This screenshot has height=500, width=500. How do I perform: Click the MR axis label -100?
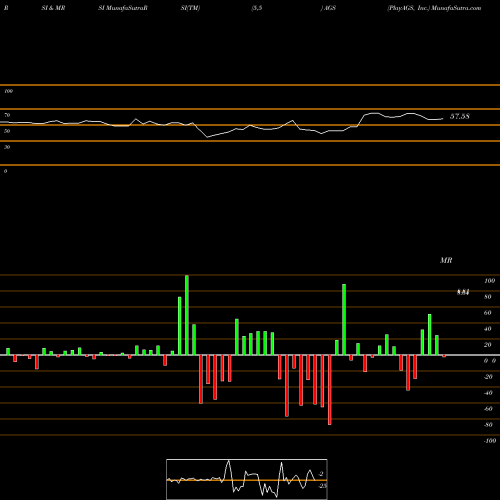tap(490, 441)
